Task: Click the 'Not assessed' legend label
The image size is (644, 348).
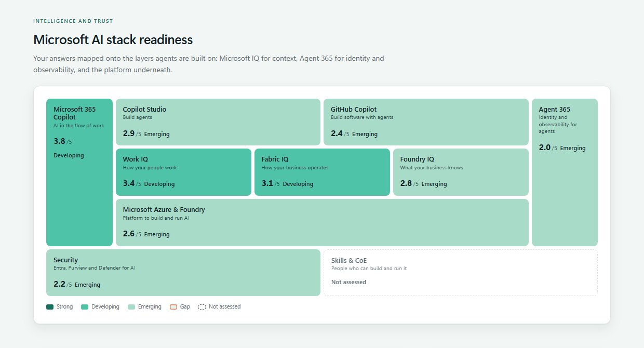Action: [225, 307]
